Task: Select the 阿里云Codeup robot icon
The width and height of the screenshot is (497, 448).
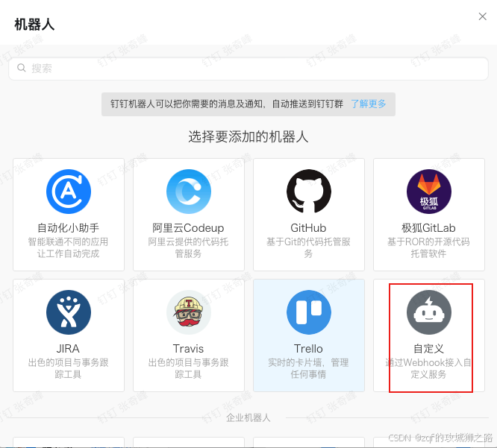Action: [189, 192]
